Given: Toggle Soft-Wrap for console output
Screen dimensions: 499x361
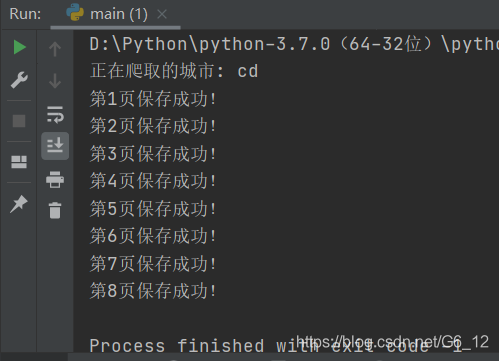Looking at the screenshot, I should [55, 114].
